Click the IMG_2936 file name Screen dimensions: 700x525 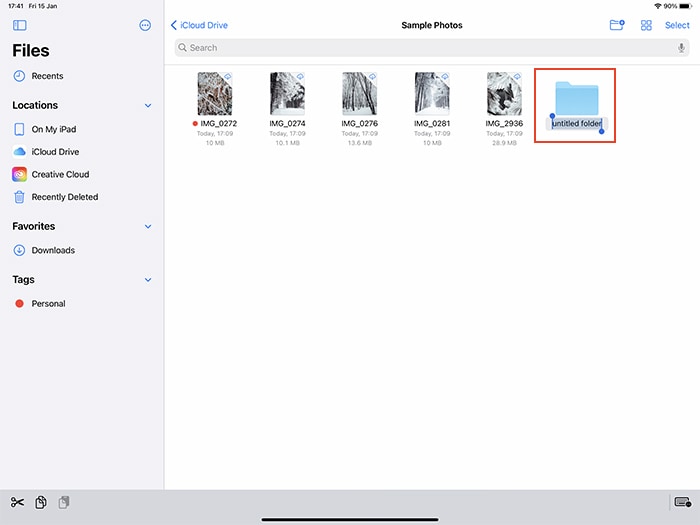(504, 124)
